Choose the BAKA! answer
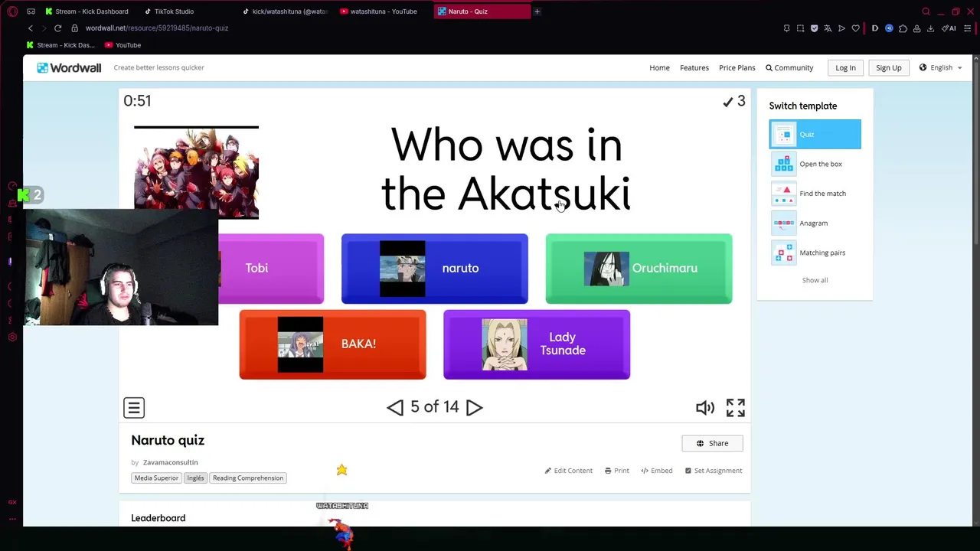The height and width of the screenshot is (551, 980). pos(332,344)
